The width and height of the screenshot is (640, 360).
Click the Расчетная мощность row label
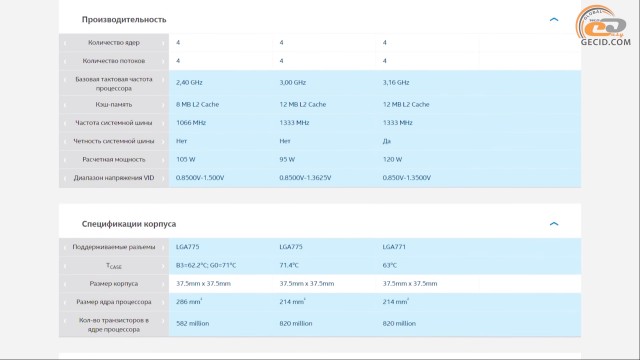pos(114,160)
